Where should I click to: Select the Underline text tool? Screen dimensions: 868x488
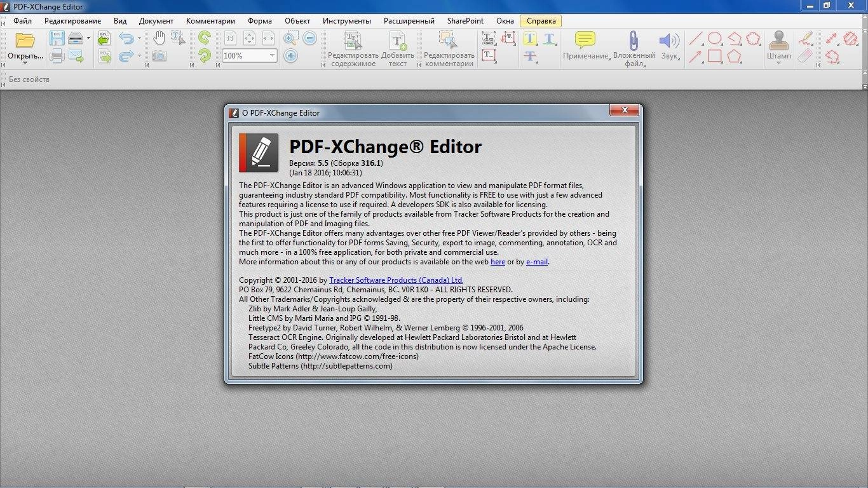coord(549,39)
